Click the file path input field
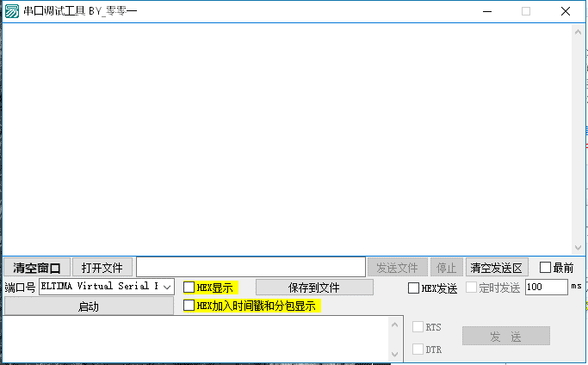 point(251,267)
